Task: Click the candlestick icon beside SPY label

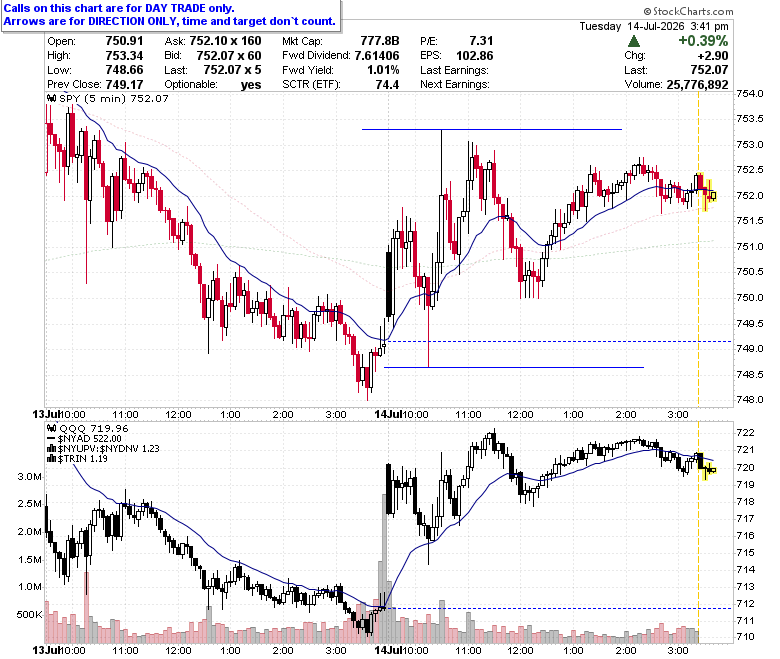Action: click(x=52, y=98)
